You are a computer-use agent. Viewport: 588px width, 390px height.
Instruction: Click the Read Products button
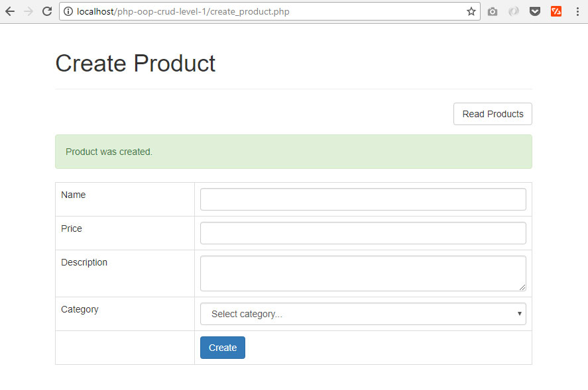coord(493,114)
